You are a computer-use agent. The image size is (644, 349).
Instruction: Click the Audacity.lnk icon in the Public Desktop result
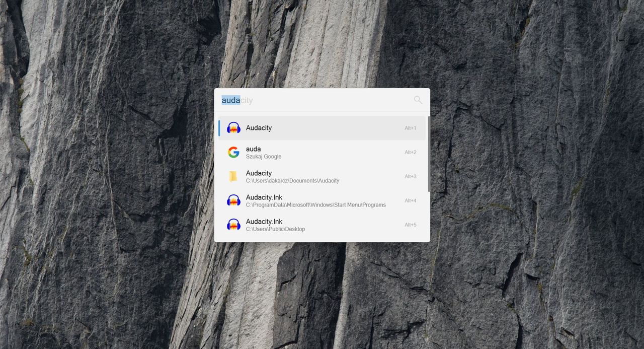click(233, 225)
